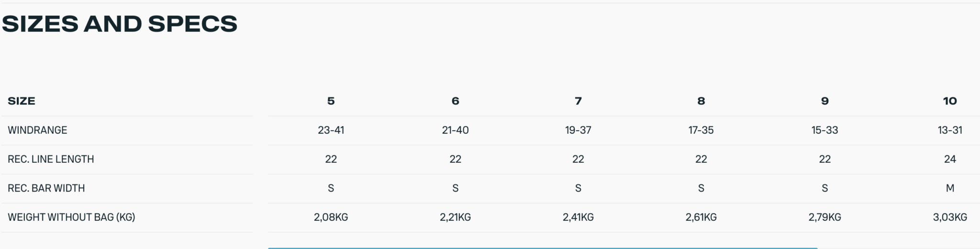Select the size 10 column header

(950, 101)
